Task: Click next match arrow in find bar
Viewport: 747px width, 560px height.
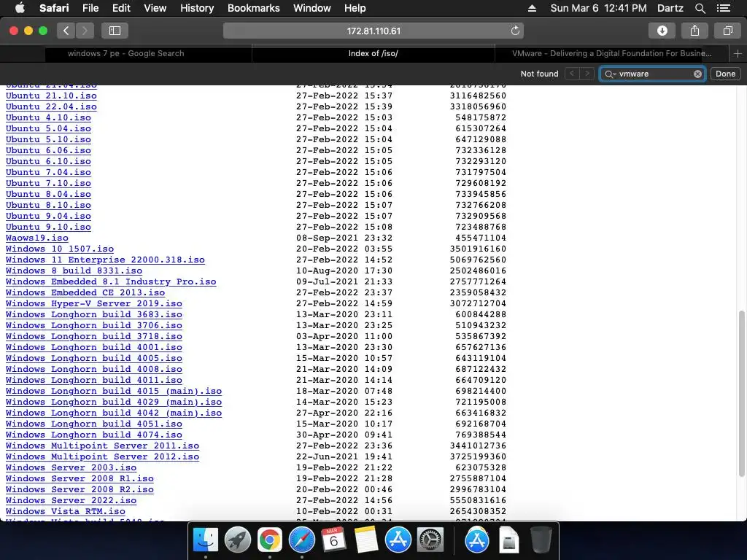Action: click(587, 74)
